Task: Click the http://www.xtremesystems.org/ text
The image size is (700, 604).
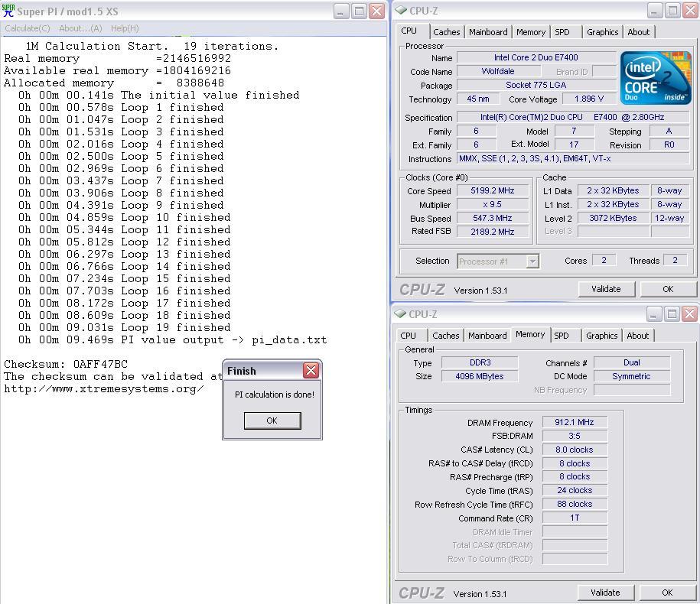Action: (103, 389)
